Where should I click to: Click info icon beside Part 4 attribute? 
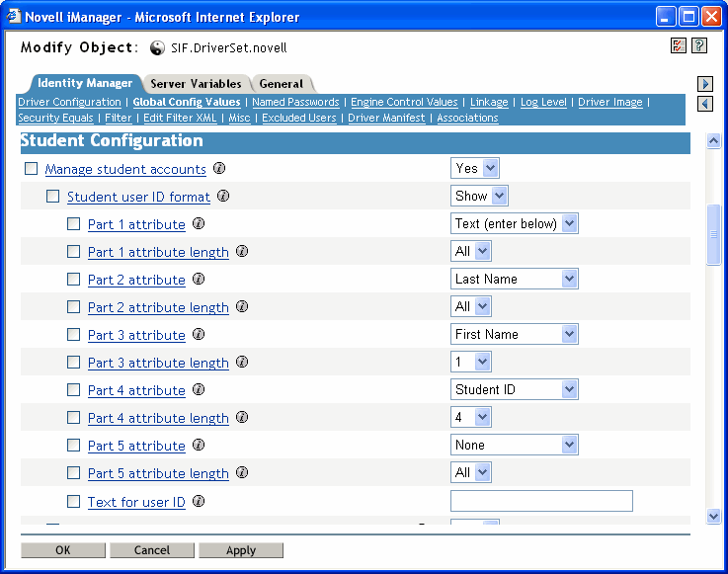coord(199,389)
